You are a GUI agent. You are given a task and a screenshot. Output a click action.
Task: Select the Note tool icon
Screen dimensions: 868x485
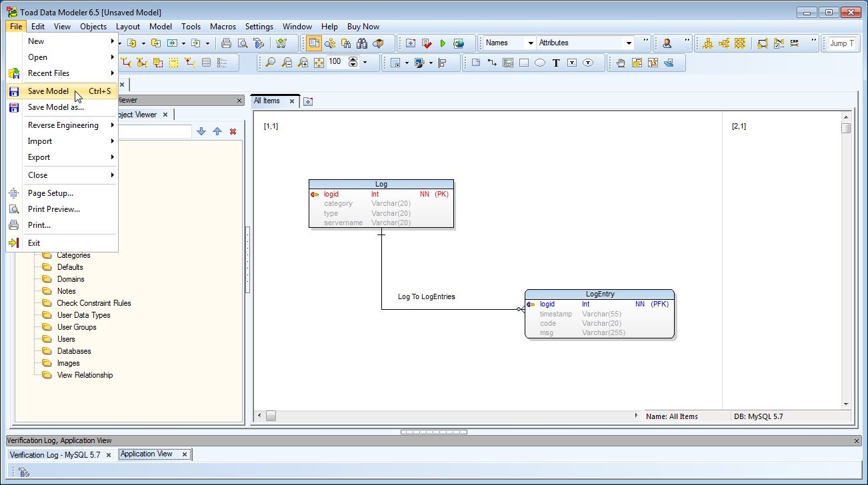coord(476,63)
